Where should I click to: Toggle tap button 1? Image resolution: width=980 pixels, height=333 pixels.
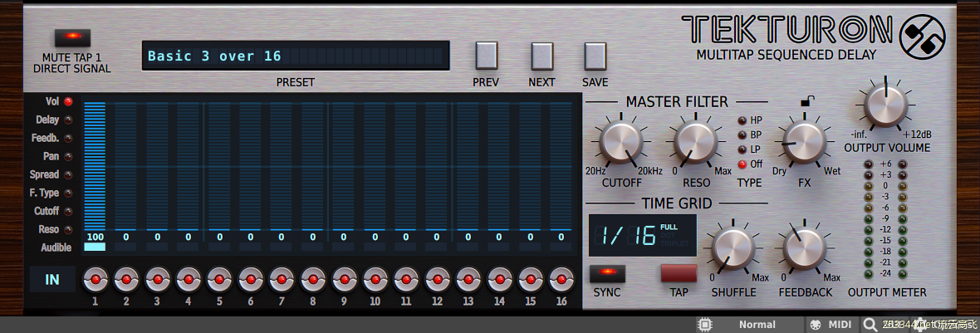click(95, 280)
